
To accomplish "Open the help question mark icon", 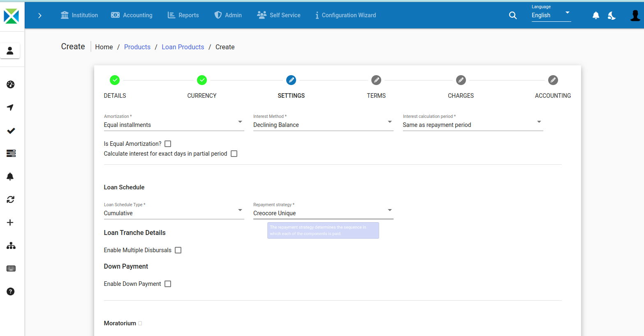I will pyautogui.click(x=11, y=292).
